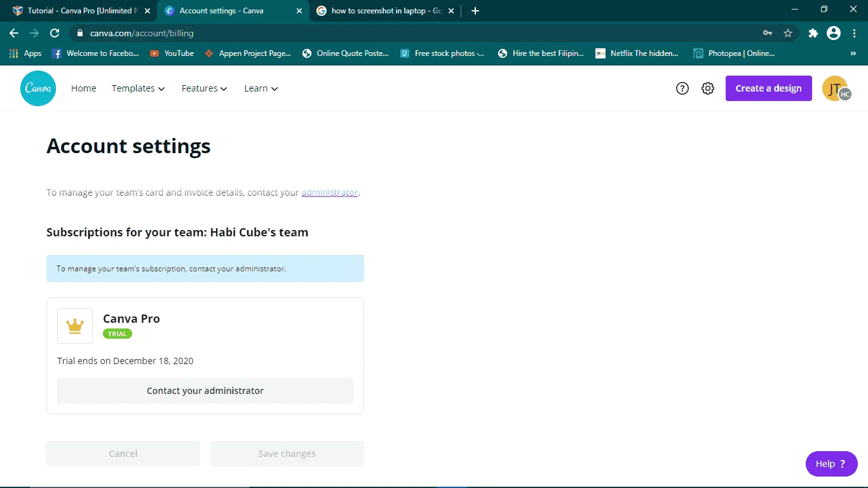Close the Account settings - Canva tab
The height and width of the screenshot is (488, 868).
pyautogui.click(x=299, y=11)
